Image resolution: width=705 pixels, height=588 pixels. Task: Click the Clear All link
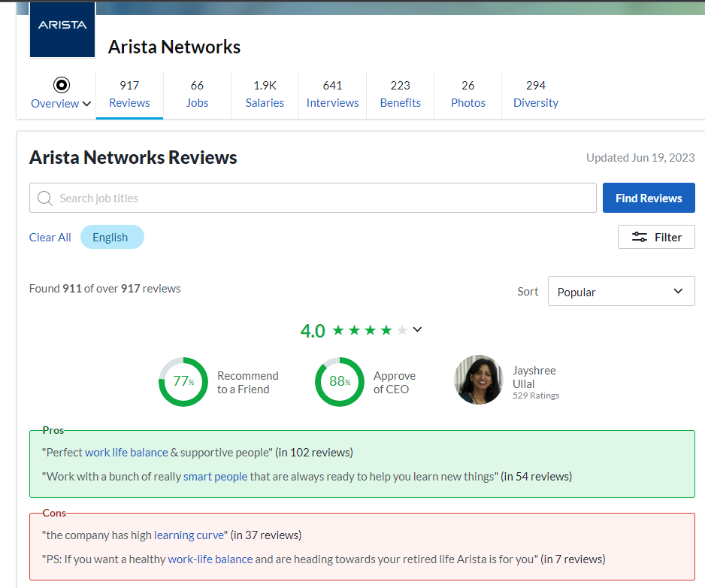click(x=50, y=237)
